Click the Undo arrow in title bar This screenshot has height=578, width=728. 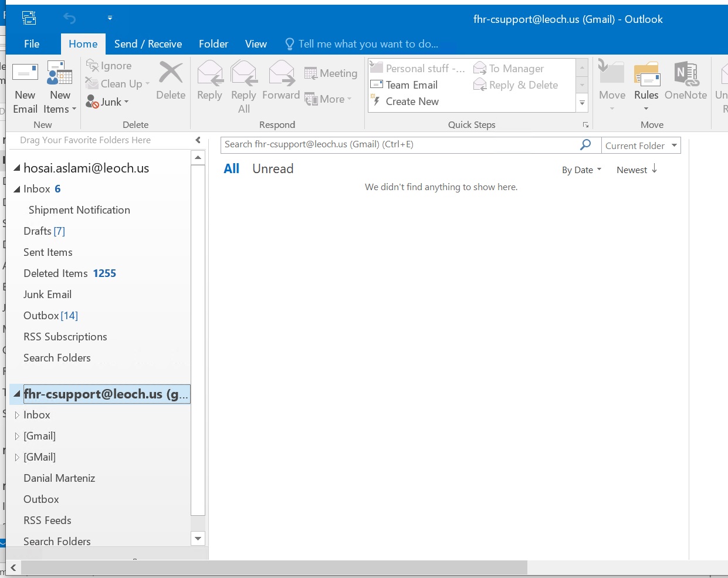(x=70, y=19)
